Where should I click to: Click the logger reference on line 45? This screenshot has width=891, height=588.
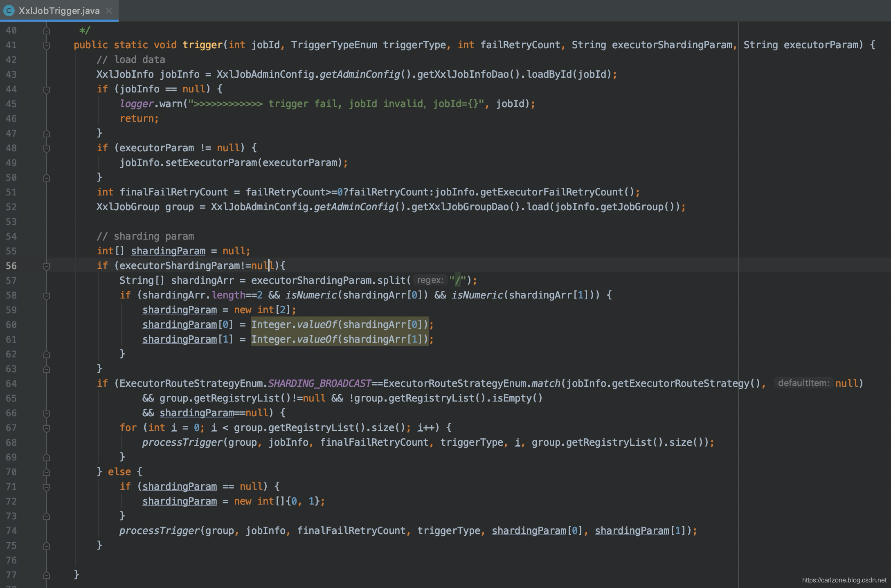click(x=137, y=104)
